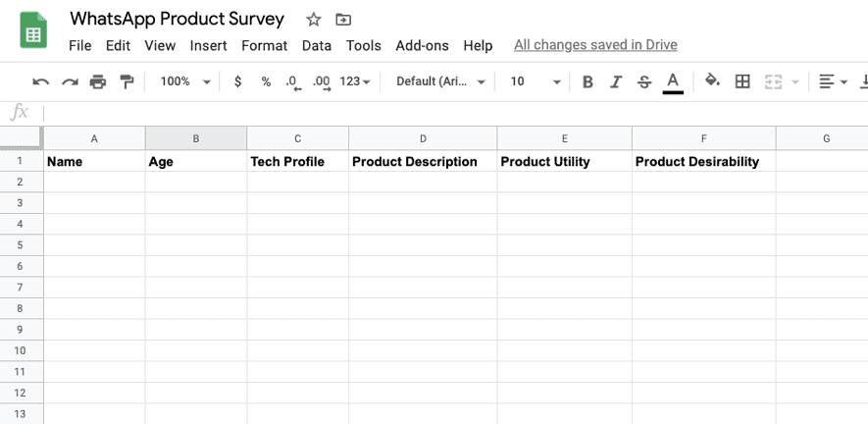
Task: Open the Insert menu
Action: [x=208, y=45]
